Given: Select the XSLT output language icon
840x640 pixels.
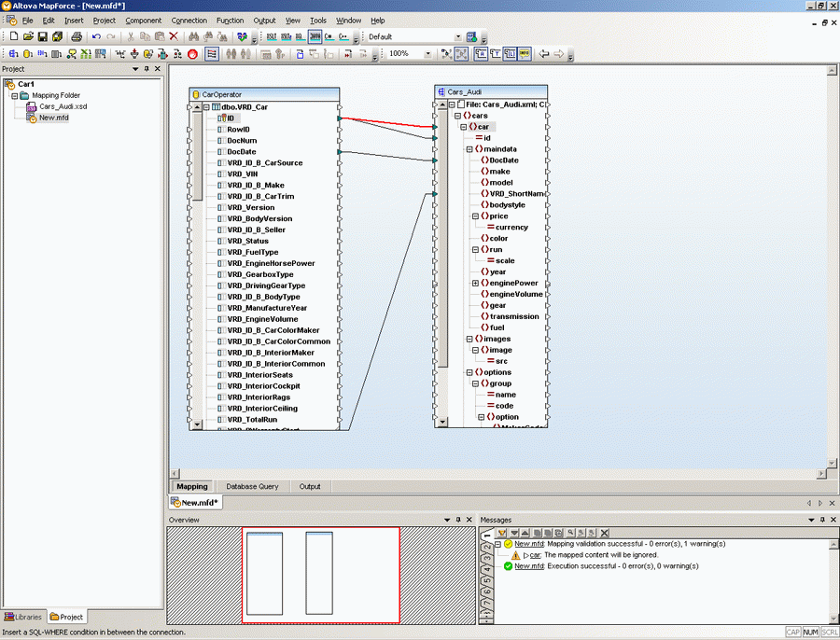Looking at the screenshot, I should coord(272,36).
